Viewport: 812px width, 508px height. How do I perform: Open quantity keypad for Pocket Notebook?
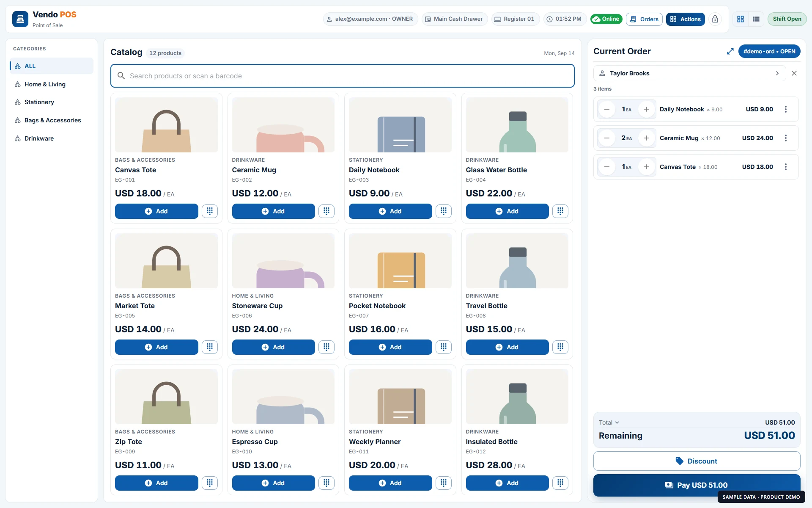(x=443, y=347)
